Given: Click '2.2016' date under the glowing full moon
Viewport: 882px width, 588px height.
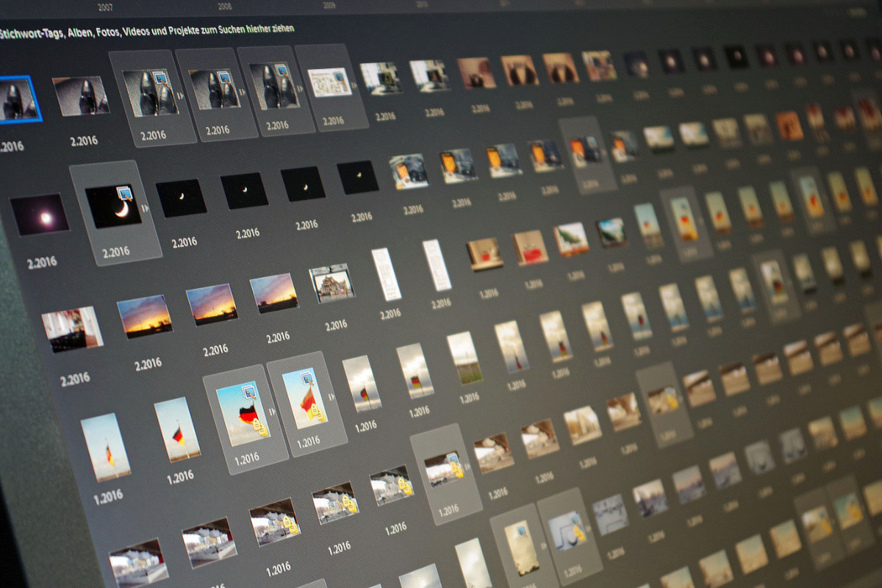Looking at the screenshot, I should (x=42, y=262).
